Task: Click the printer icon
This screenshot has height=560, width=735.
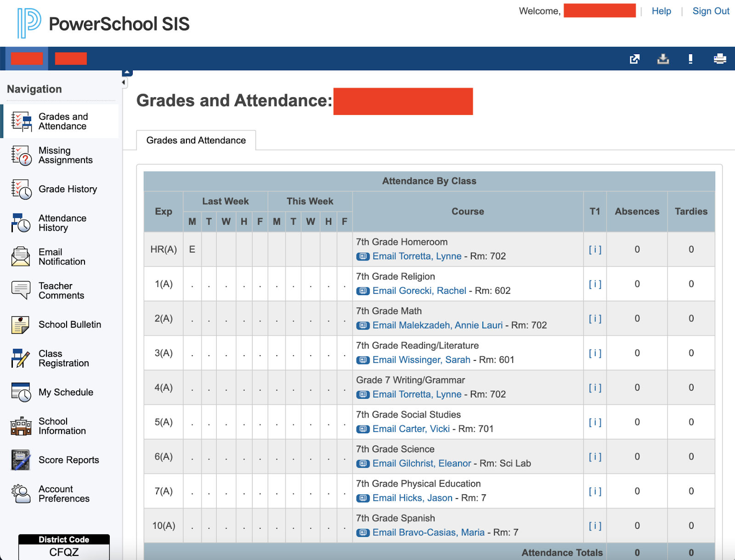Action: coord(720,59)
